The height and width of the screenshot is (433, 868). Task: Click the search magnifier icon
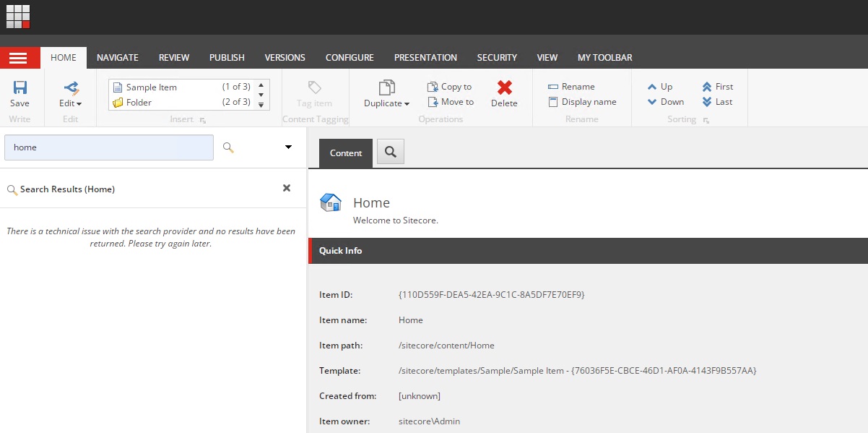228,147
